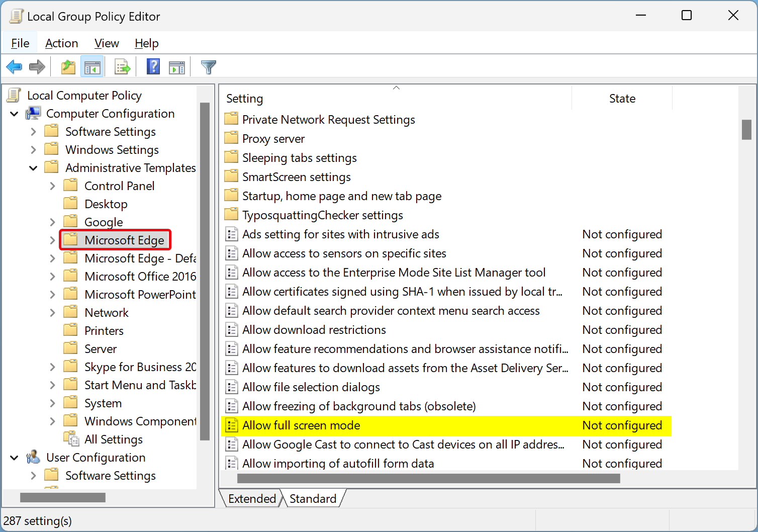Click the Filter funnel toolbar icon

[208, 67]
